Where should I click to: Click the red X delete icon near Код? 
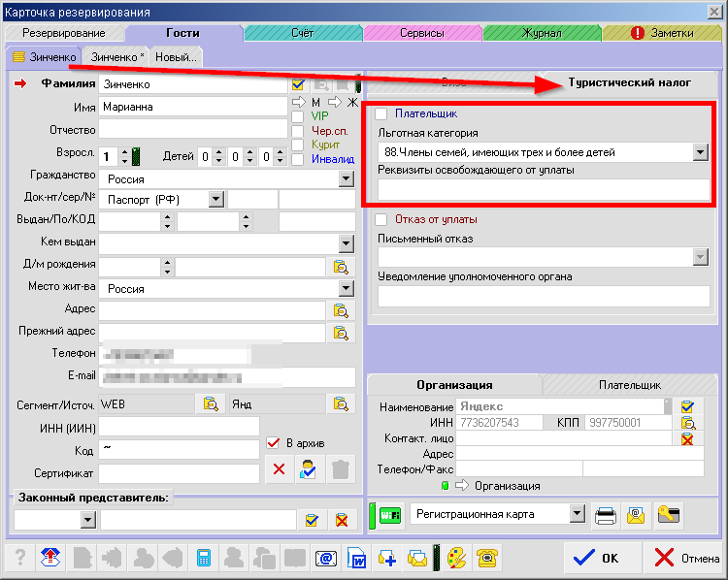click(279, 469)
